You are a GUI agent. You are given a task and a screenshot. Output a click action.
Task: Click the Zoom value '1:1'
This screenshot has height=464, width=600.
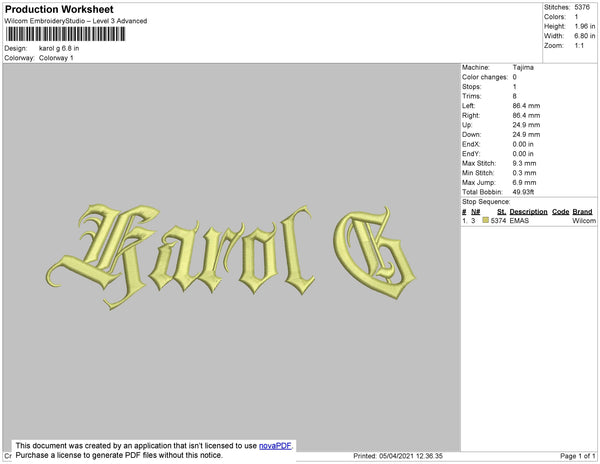[x=579, y=46]
